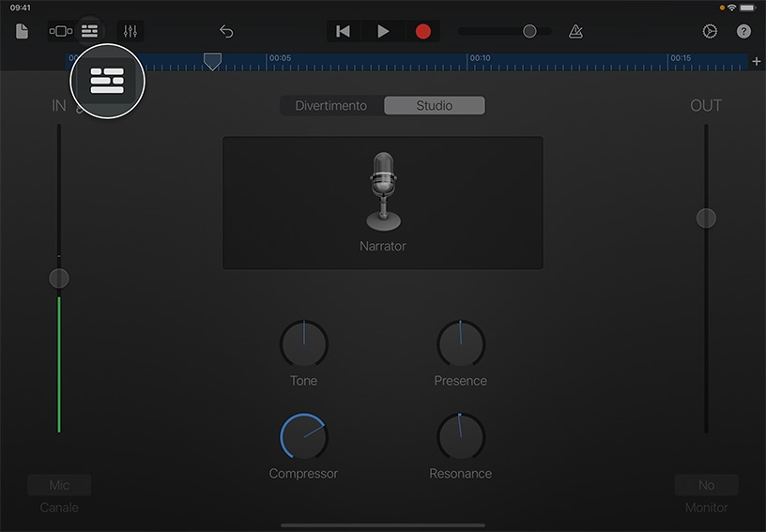Click the Tone knob

point(304,343)
